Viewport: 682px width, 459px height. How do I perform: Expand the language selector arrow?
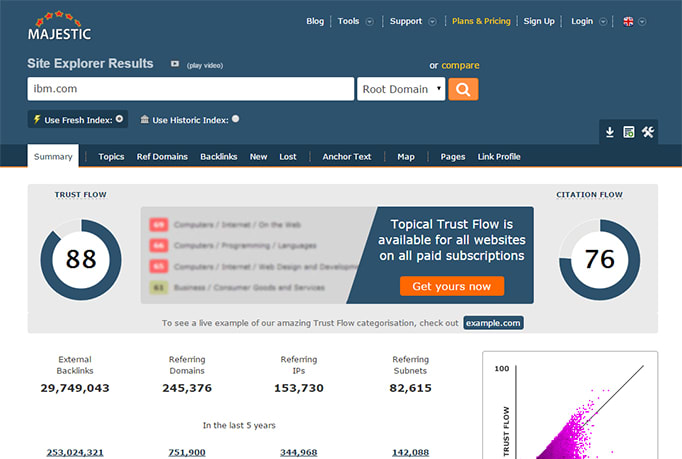pyautogui.click(x=642, y=22)
